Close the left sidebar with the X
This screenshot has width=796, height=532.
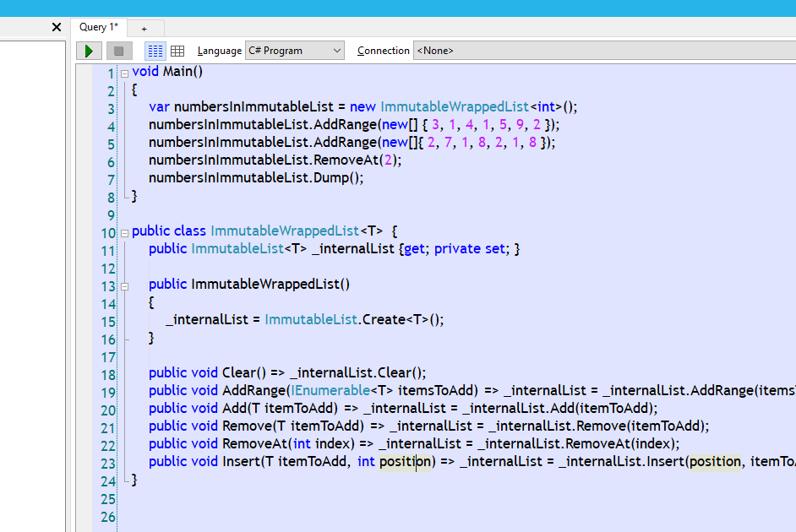[x=56, y=26]
